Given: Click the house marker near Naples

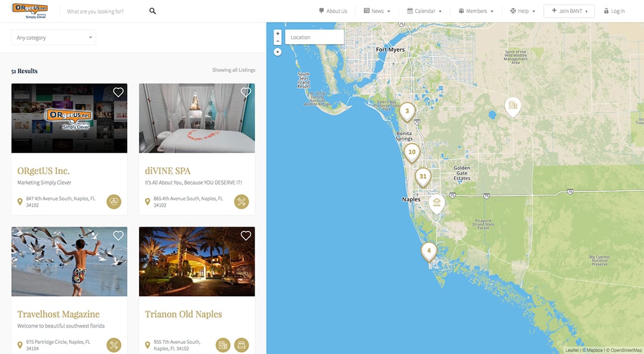Looking at the screenshot, I should coord(436,204).
